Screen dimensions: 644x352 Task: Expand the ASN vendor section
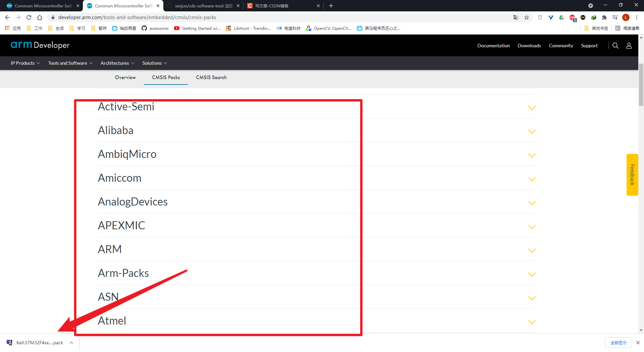coord(532,298)
